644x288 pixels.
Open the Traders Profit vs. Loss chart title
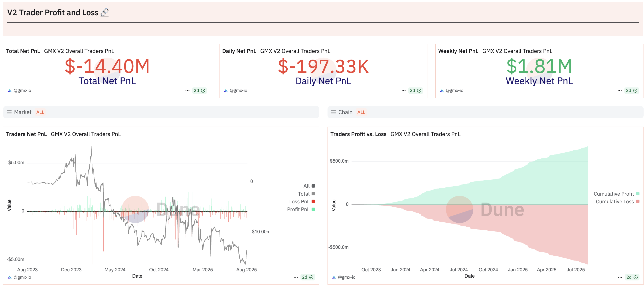(358, 134)
